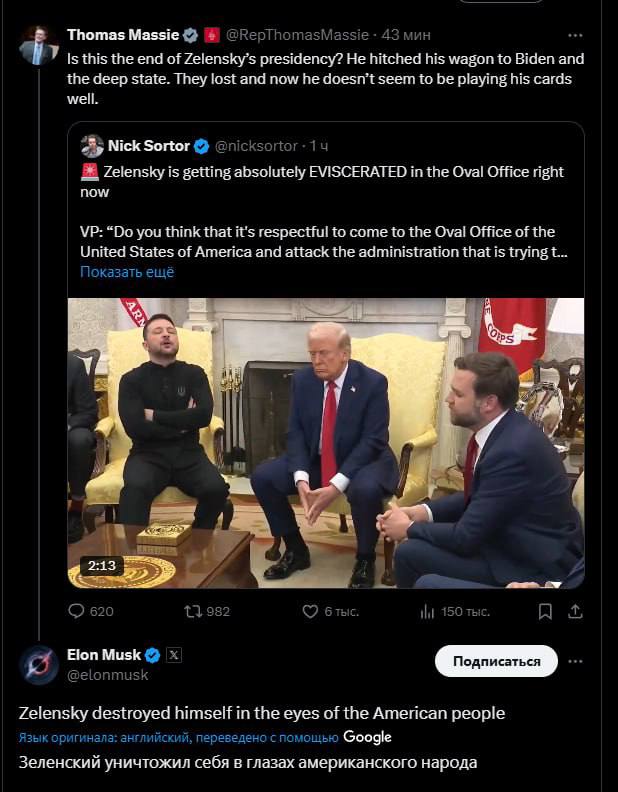Open the 43 мин timestamp link
Screen dimensions: 618x792
point(406,35)
